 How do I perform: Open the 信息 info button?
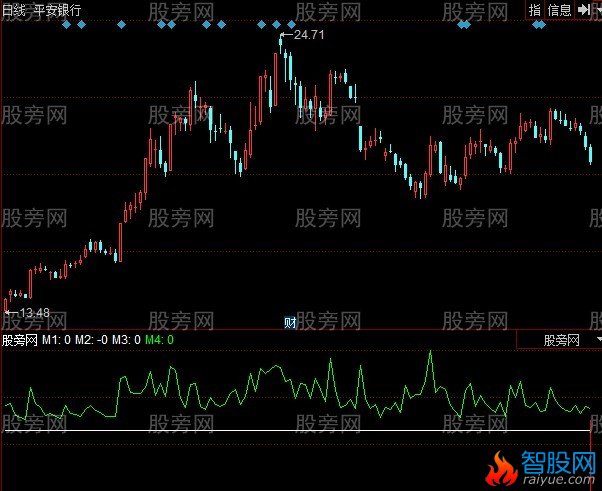560,10
